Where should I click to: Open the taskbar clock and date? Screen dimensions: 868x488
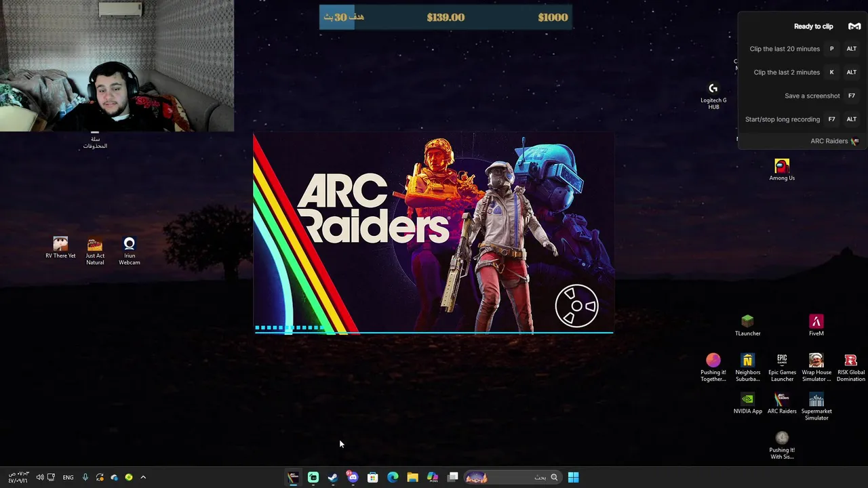coord(18,477)
